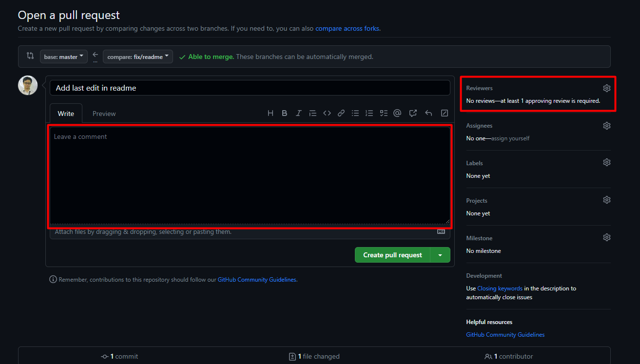Click into the Leave a comment text area
Viewport: 640px width, 364px height.
click(x=250, y=175)
